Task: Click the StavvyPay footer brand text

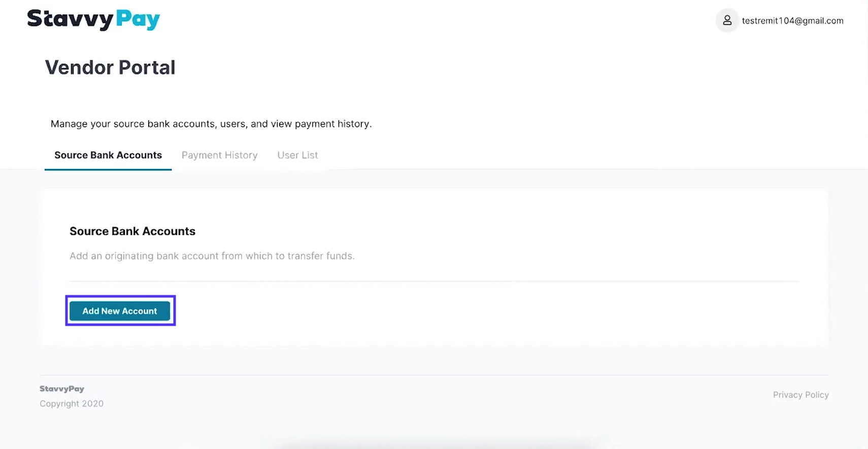Action: (x=62, y=389)
